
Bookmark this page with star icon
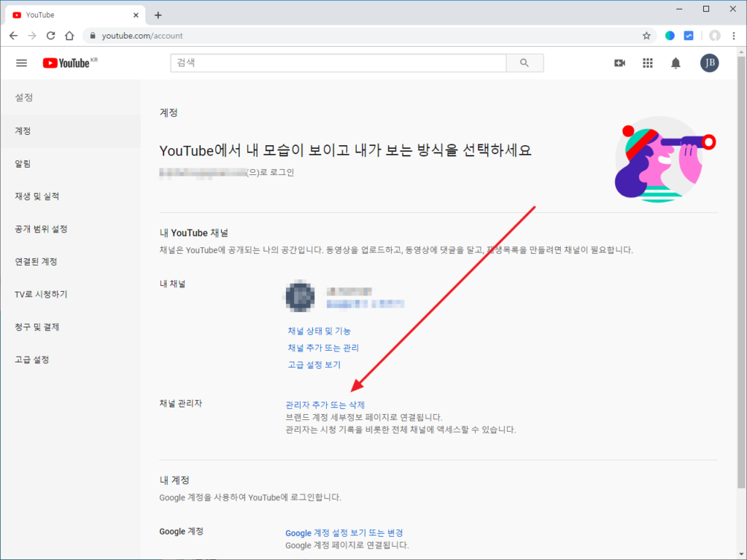646,35
